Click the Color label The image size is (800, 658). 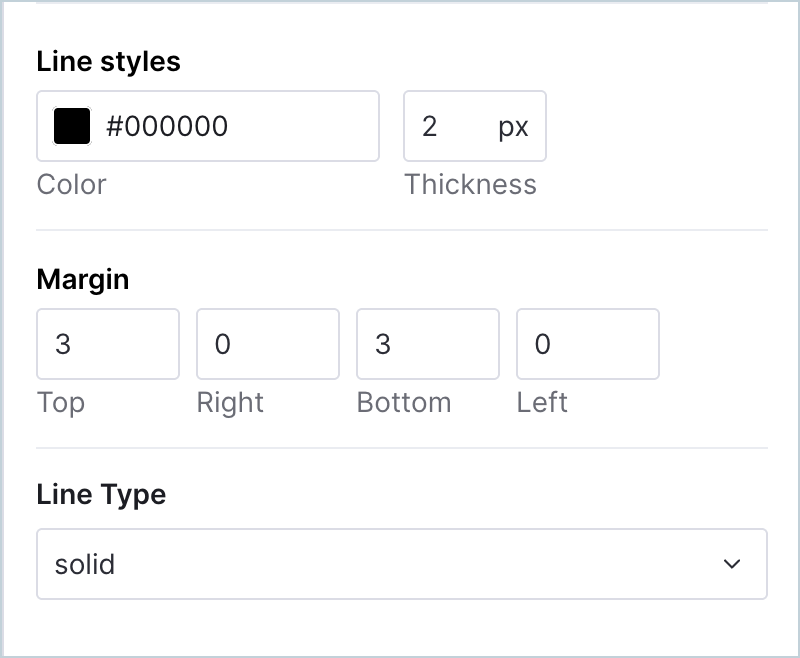click(x=71, y=184)
